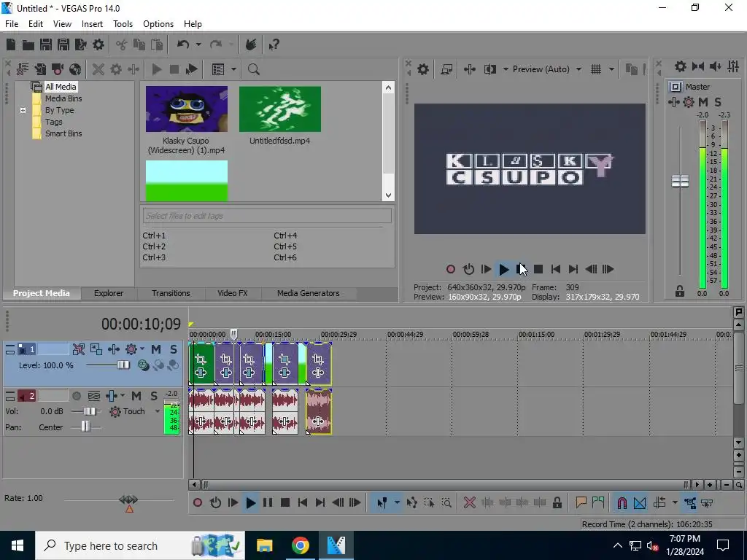This screenshot has width=747, height=560.
Task: Open the Auto Ripple dropdown arrow
Action: (x=675, y=503)
